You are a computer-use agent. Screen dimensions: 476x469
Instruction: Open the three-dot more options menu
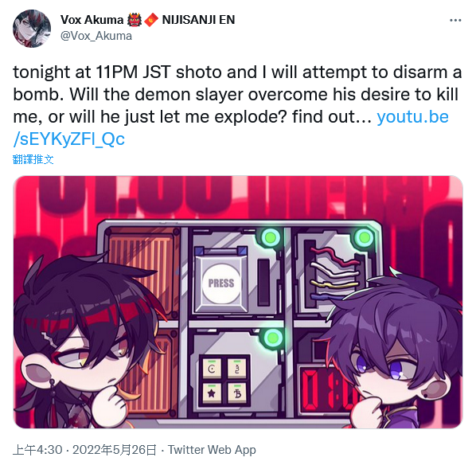click(x=455, y=21)
